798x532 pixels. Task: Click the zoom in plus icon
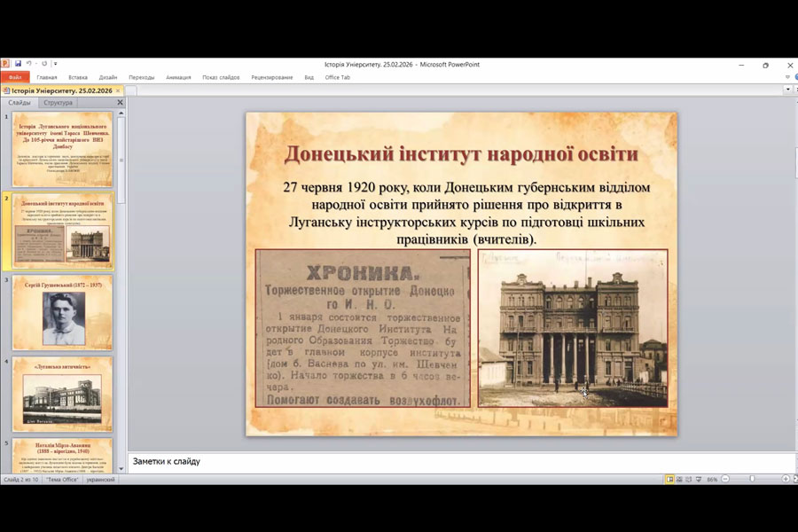(x=785, y=479)
